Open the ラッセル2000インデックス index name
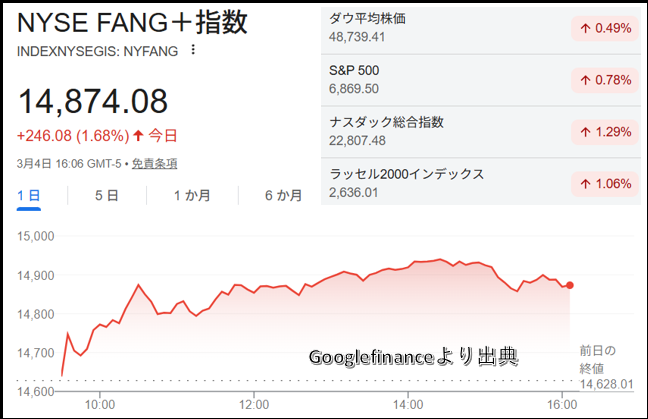The image size is (648, 419). pos(406,174)
